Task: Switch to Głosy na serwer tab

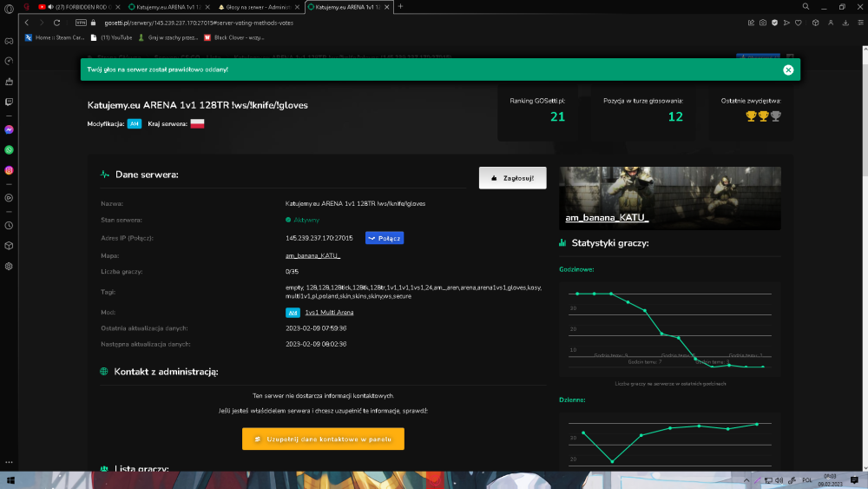Action: [x=259, y=7]
